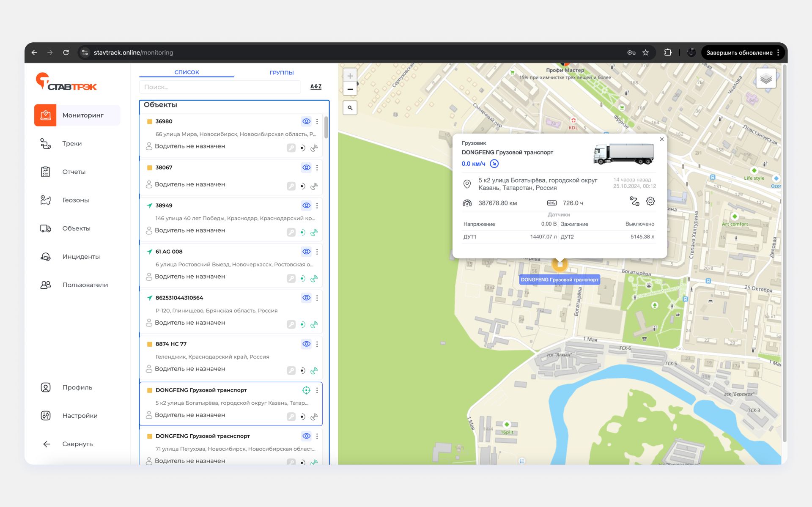Open map layers switcher icon
Screen dimensions: 812x507
pos(765,79)
